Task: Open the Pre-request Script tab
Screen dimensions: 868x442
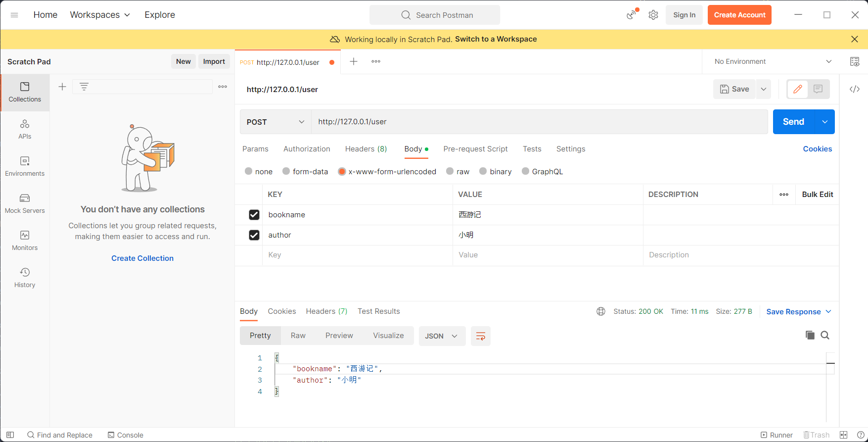Action: pyautogui.click(x=475, y=149)
